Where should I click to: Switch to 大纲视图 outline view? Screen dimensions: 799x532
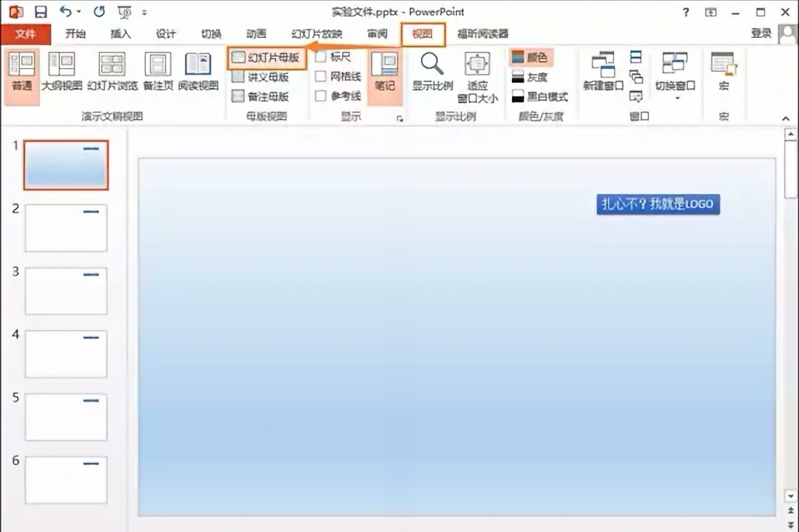click(x=61, y=73)
